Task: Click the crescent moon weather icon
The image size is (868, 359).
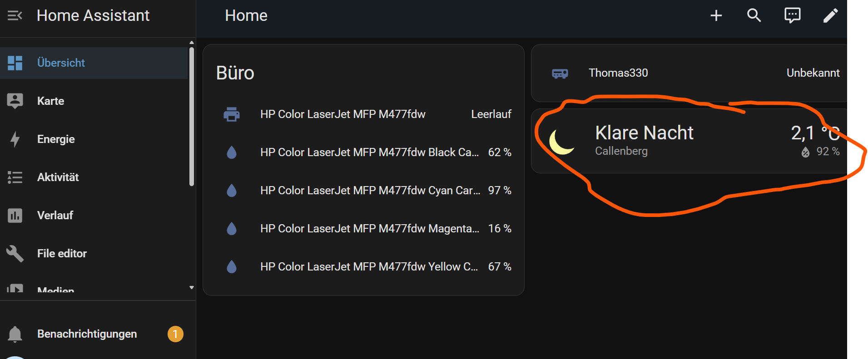Action: tap(561, 142)
